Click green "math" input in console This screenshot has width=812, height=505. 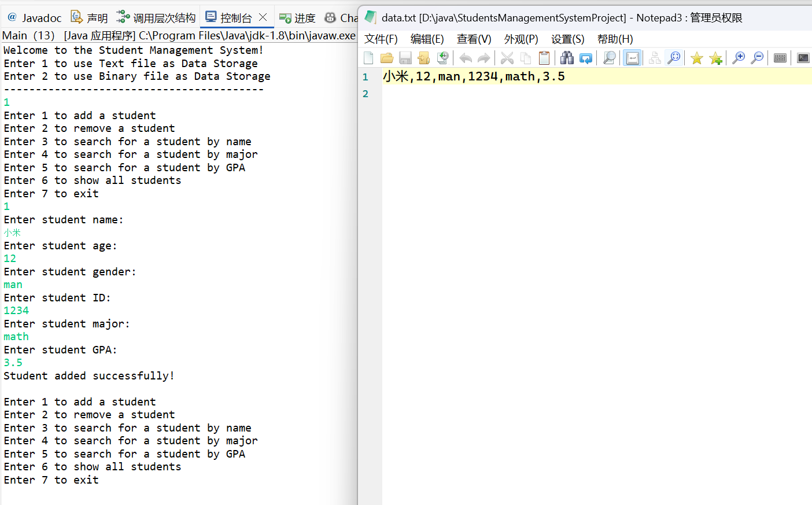16,337
